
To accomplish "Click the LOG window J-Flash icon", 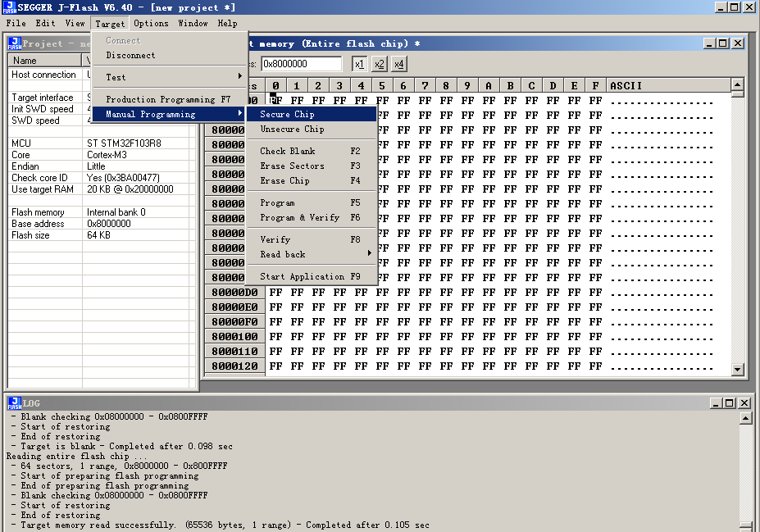I will [15, 403].
